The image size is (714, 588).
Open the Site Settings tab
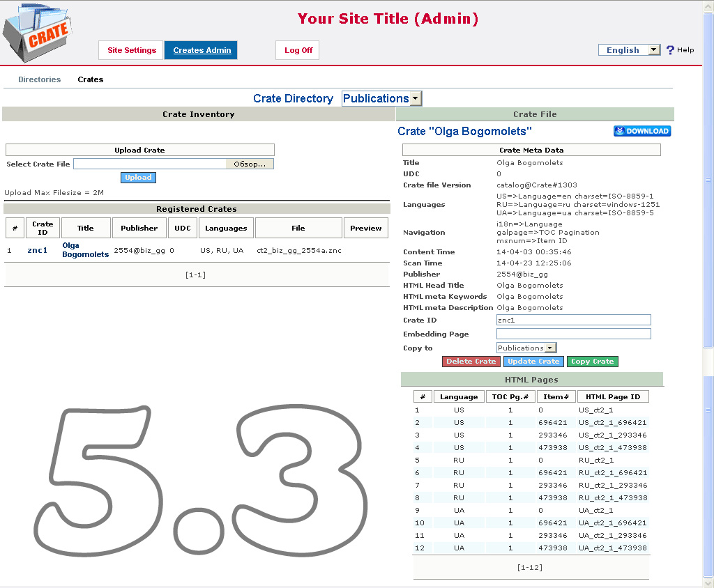click(132, 50)
